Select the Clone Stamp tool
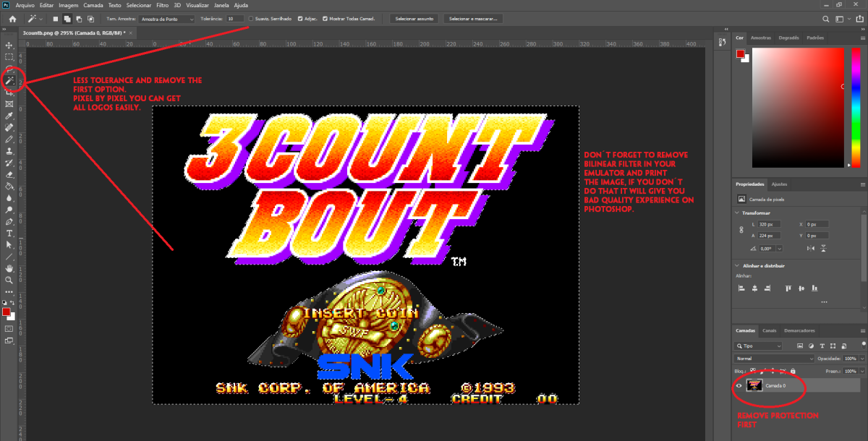 click(9, 151)
